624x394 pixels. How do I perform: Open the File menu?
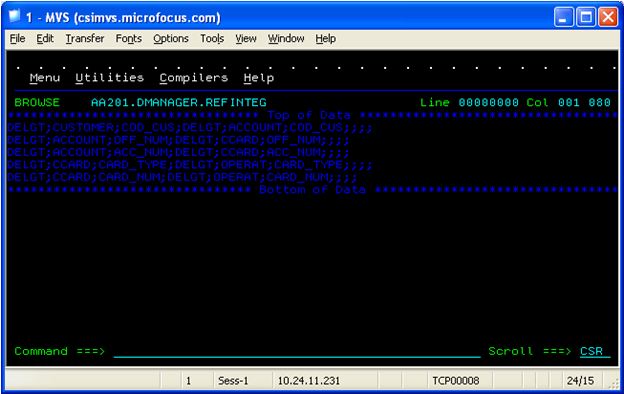click(x=18, y=39)
